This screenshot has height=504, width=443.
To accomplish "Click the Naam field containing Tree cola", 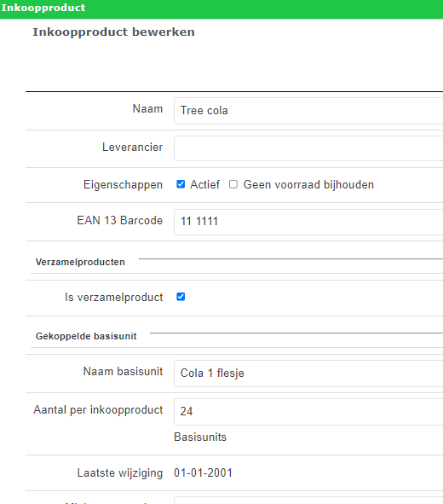I will (308, 111).
